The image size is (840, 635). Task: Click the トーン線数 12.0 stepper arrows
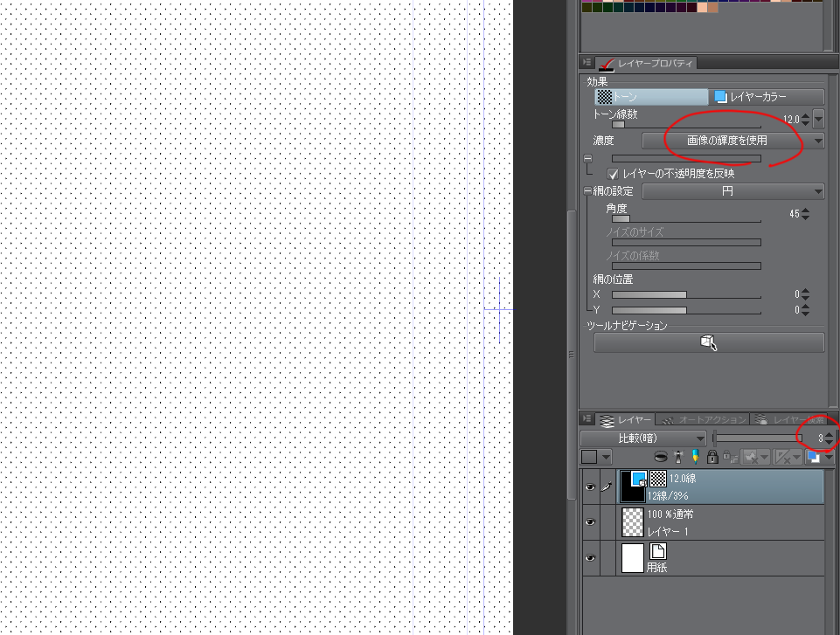click(805, 120)
